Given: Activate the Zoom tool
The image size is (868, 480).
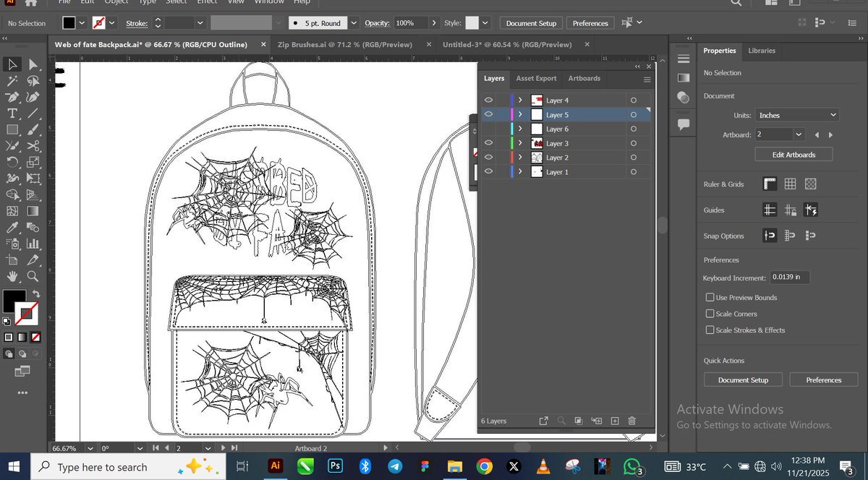Looking at the screenshot, I should pyautogui.click(x=33, y=276).
